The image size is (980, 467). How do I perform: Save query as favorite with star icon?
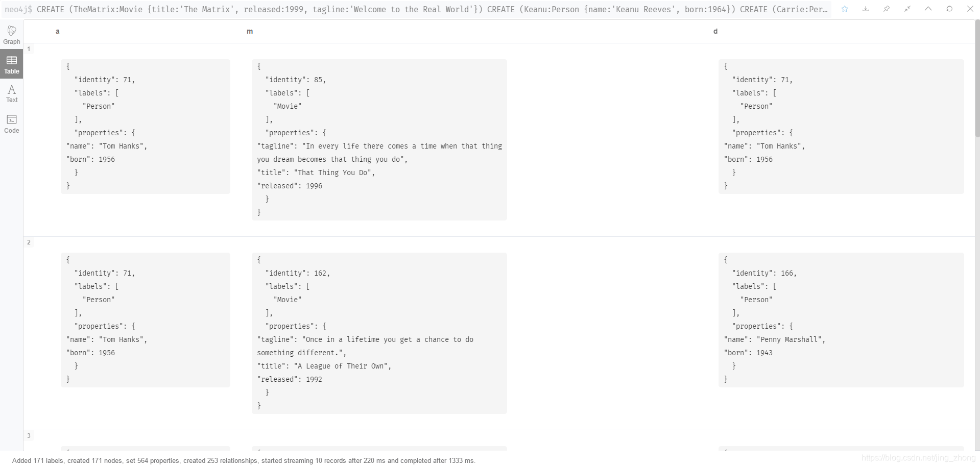pos(845,9)
